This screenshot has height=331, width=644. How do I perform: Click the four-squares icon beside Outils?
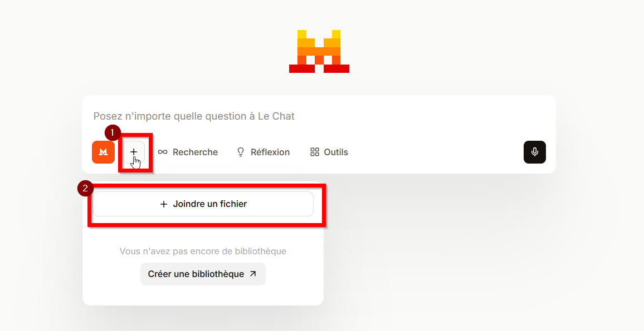click(315, 152)
